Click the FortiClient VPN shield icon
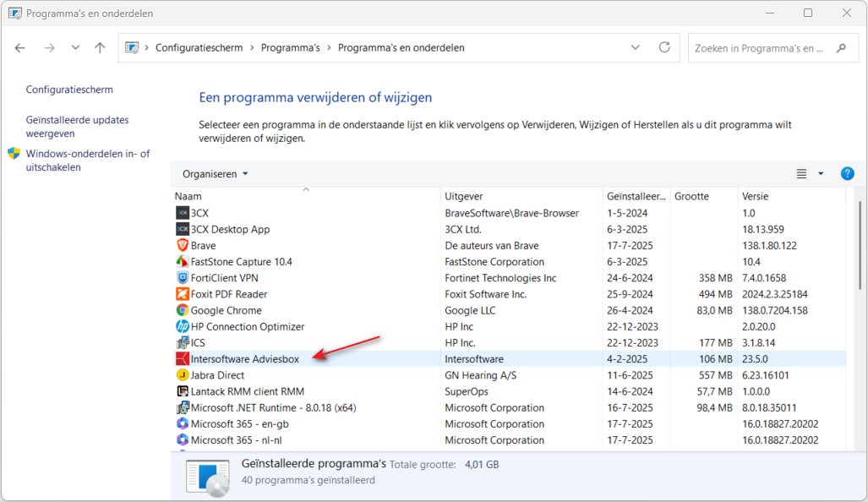 click(182, 278)
